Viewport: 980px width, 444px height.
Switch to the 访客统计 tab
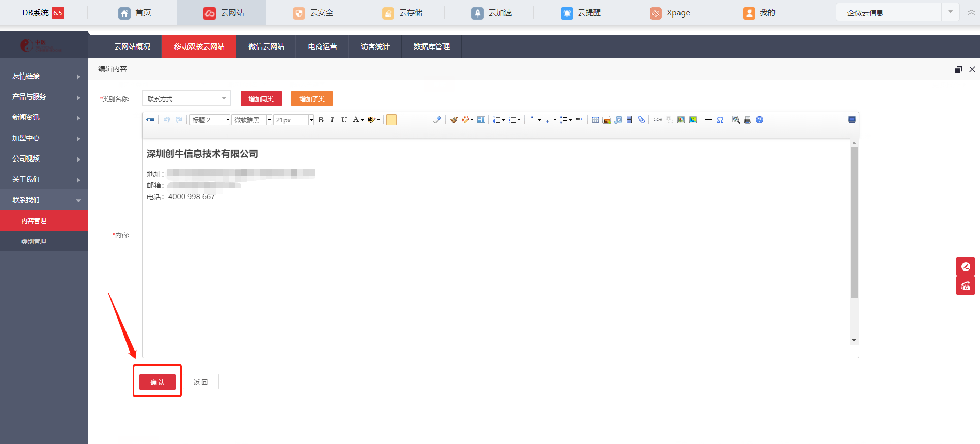coord(375,46)
